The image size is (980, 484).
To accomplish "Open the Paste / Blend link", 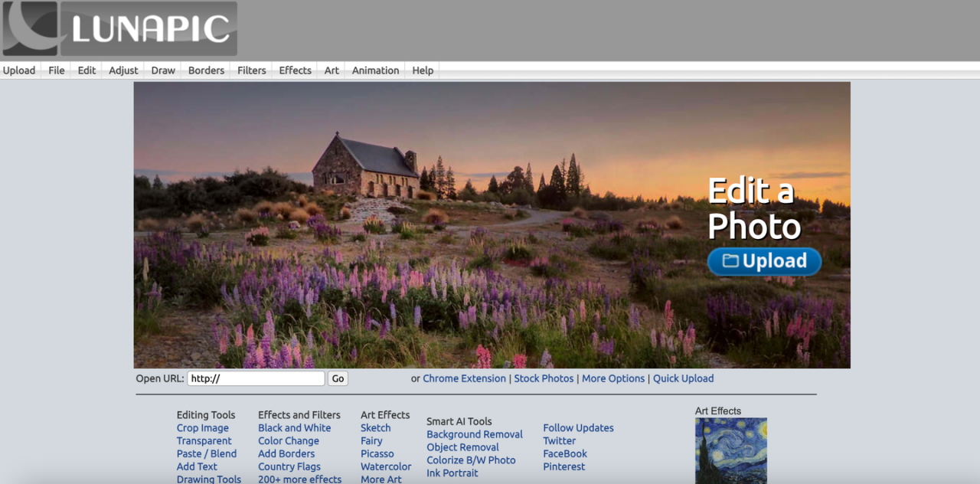I will (x=207, y=454).
